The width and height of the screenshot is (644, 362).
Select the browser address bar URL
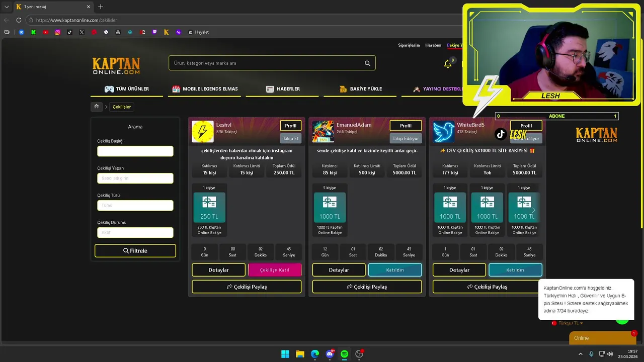tap(76, 20)
